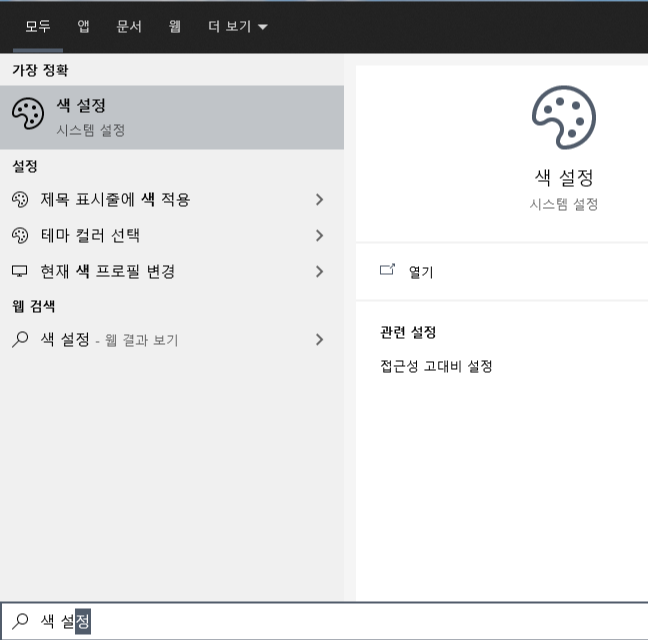Click palette icon beside 테마 컬러 선택
648x640 pixels.
tap(20, 236)
